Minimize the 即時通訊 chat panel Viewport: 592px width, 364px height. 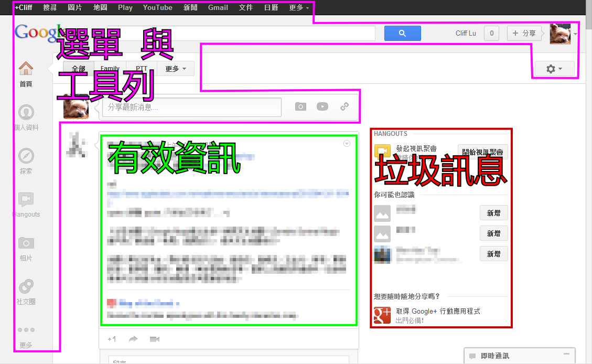pyautogui.click(x=566, y=355)
